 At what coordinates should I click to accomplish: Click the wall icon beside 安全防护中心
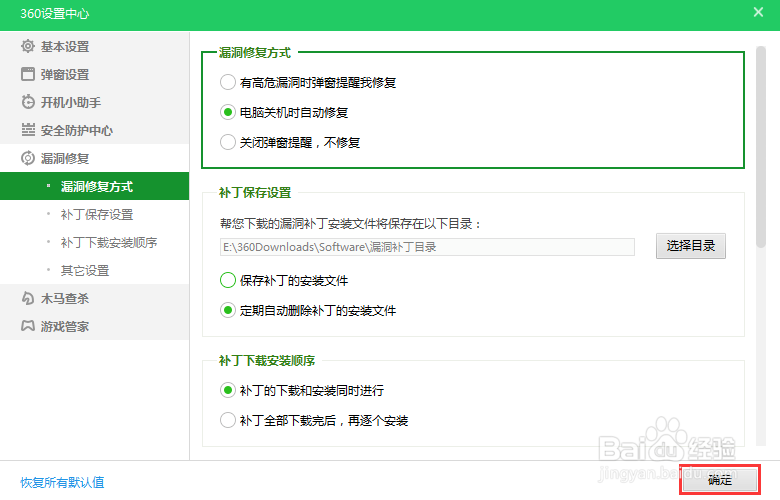pyautogui.click(x=28, y=130)
